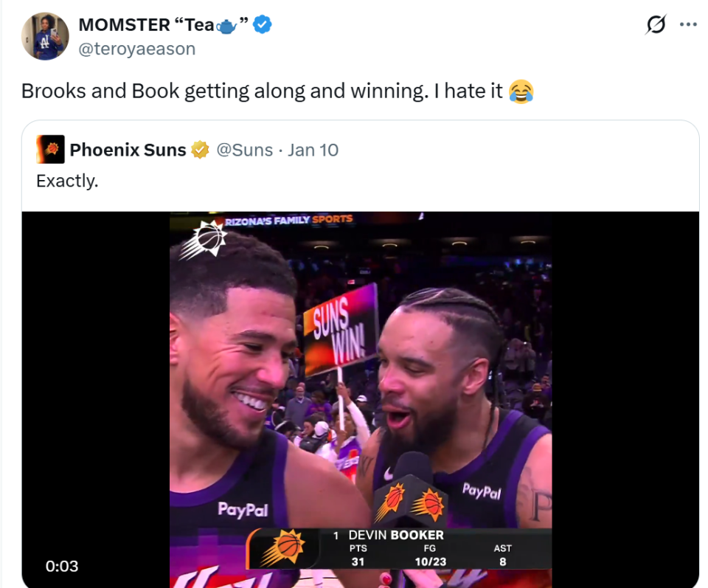Open the @teroyaeason handle link
The height and width of the screenshot is (588, 708).
136,49
